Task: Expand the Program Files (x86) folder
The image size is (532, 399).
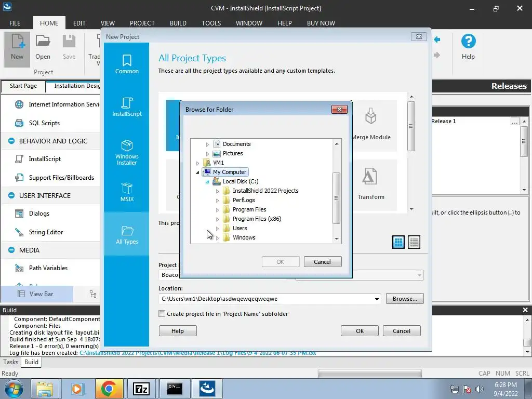Action: [x=217, y=219]
